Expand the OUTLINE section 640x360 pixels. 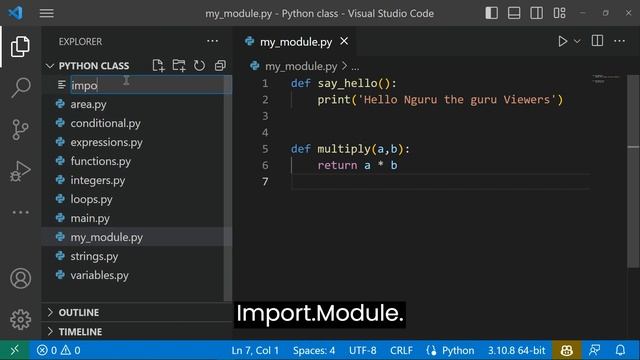tap(78, 312)
